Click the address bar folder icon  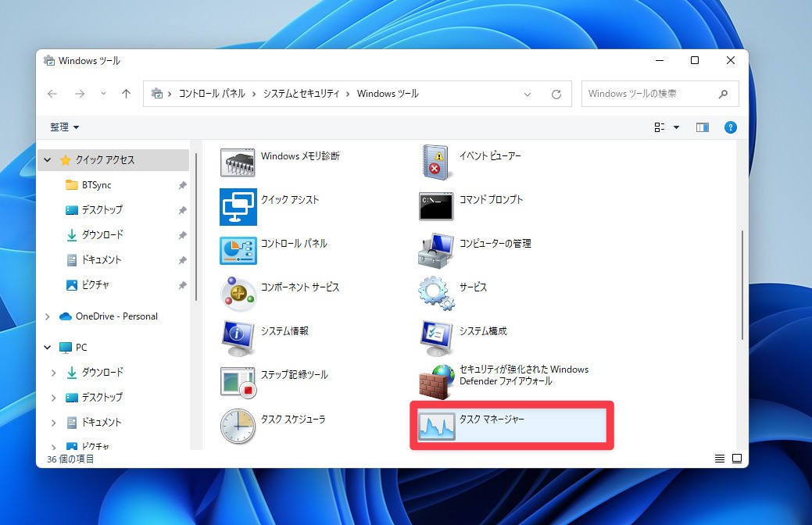point(157,94)
